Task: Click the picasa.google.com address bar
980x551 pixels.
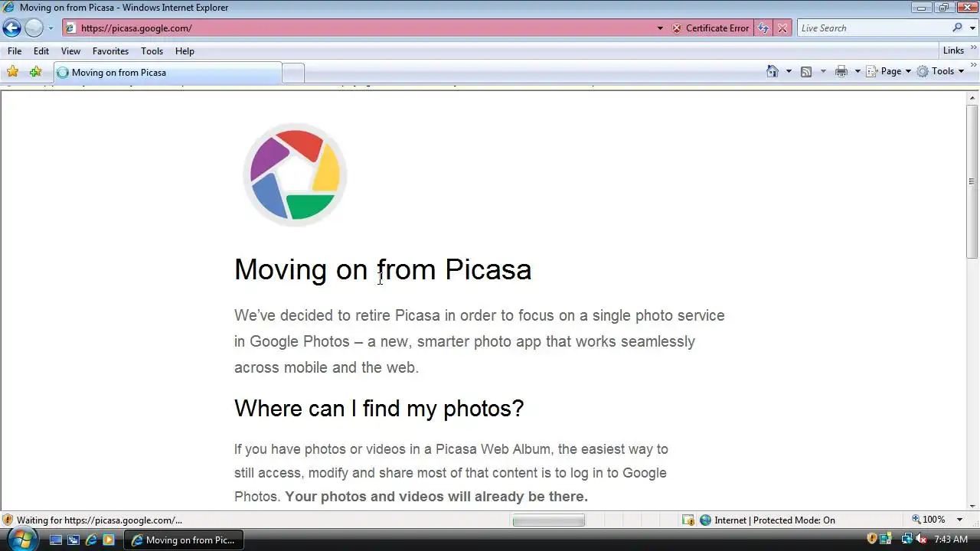Action: [x=358, y=28]
